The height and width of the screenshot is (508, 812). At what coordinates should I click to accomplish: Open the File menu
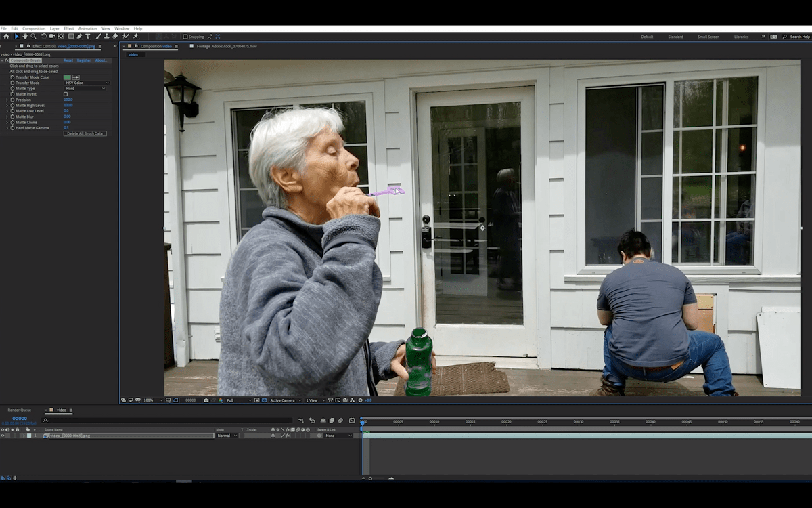pyautogui.click(x=3, y=28)
